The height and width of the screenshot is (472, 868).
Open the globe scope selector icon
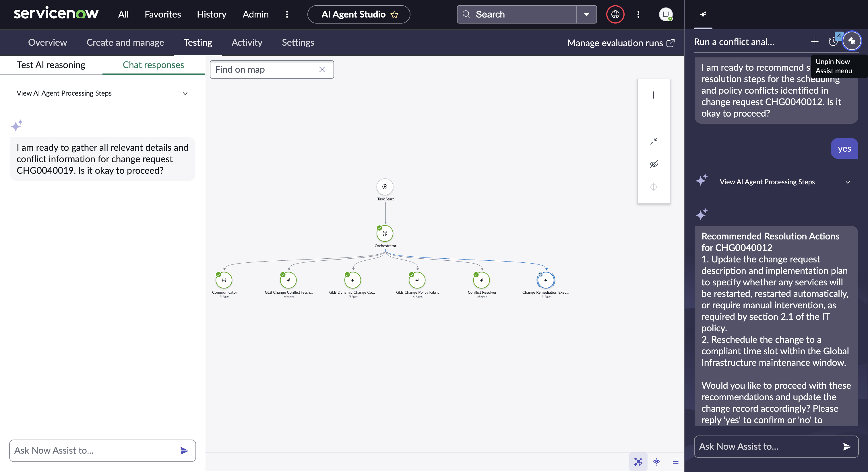615,14
